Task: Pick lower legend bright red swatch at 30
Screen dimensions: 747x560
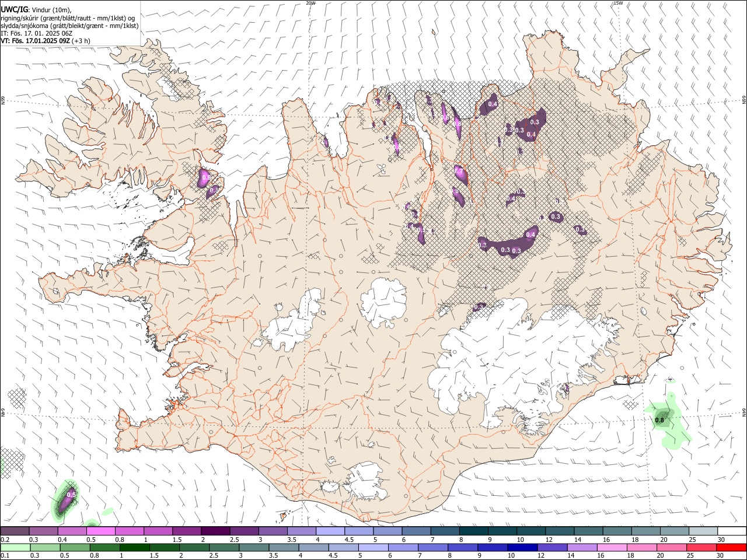Action: pos(731,547)
